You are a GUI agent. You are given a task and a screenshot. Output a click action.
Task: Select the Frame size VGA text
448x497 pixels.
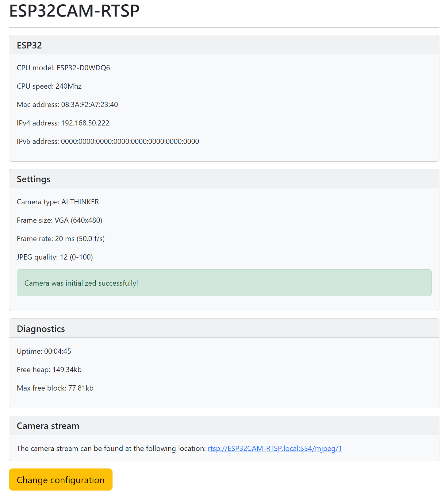pos(59,220)
